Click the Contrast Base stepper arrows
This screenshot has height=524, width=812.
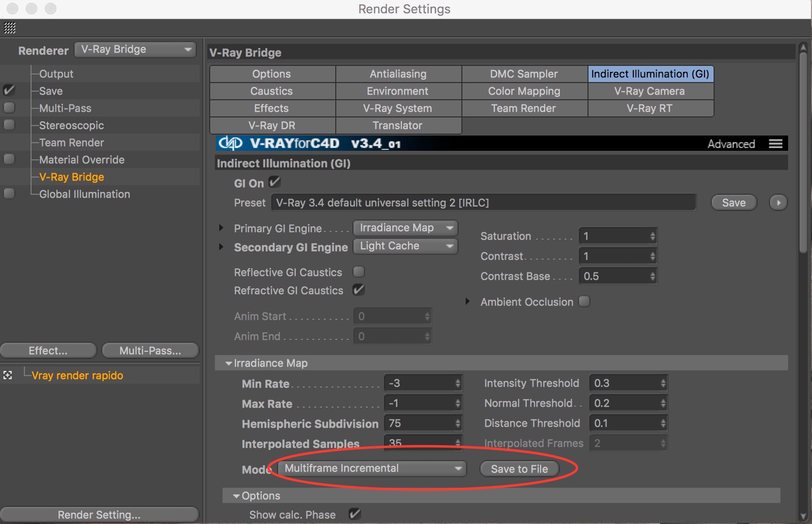click(x=652, y=276)
